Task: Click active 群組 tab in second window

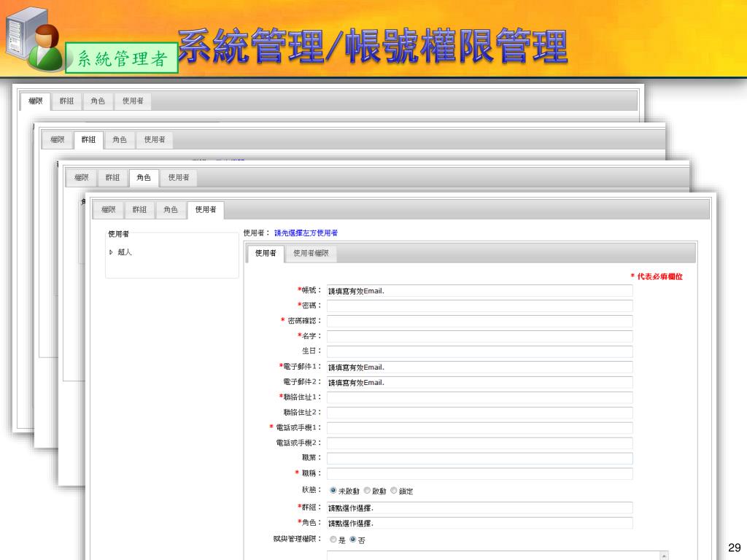Action: 88,139
